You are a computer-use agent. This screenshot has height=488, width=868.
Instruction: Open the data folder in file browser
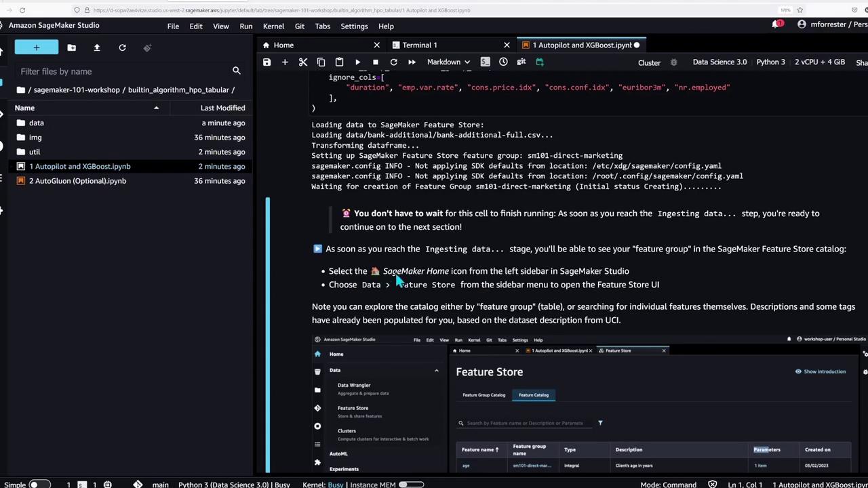coord(36,123)
